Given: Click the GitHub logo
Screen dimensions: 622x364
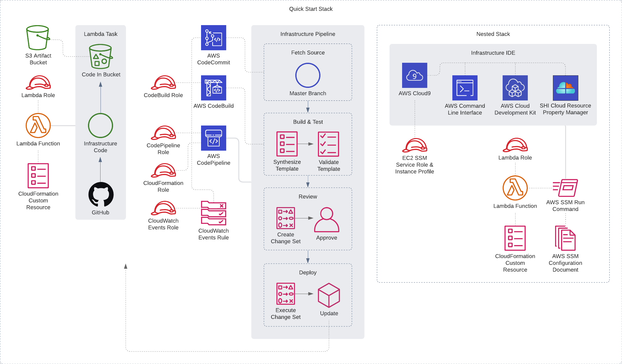Looking at the screenshot, I should coord(101,195).
